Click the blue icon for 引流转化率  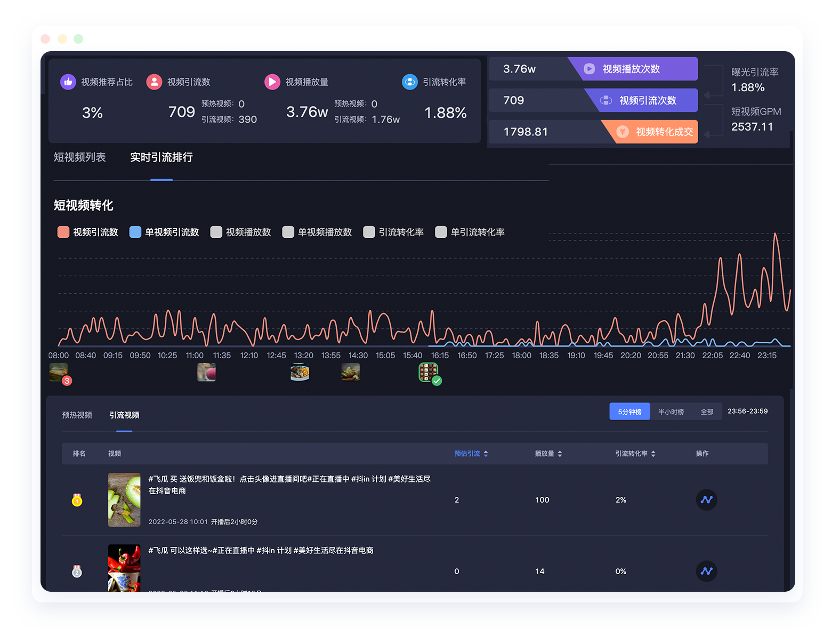(x=410, y=82)
